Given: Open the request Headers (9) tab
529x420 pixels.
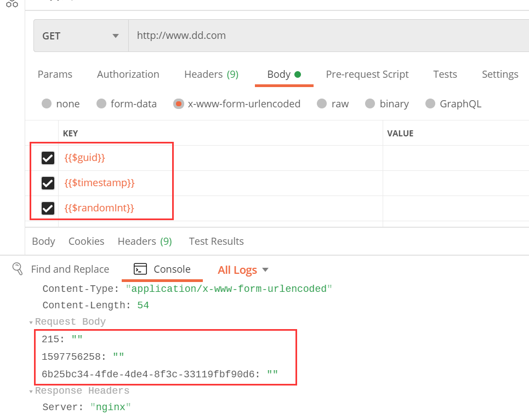Looking at the screenshot, I should point(212,74).
